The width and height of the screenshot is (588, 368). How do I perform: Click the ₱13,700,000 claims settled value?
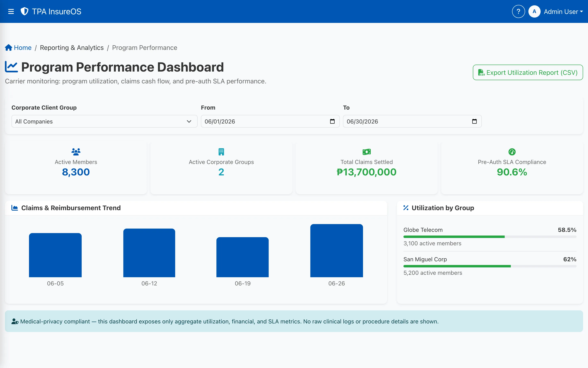(x=366, y=172)
